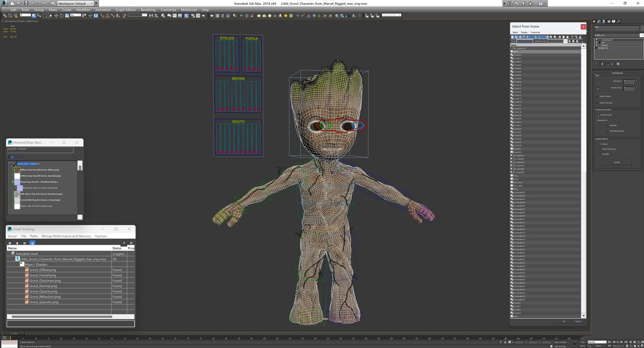Screen dimensions: 644x348
Task: Toggle the TurboSmooth modifier lightbulb
Action: 597,40
